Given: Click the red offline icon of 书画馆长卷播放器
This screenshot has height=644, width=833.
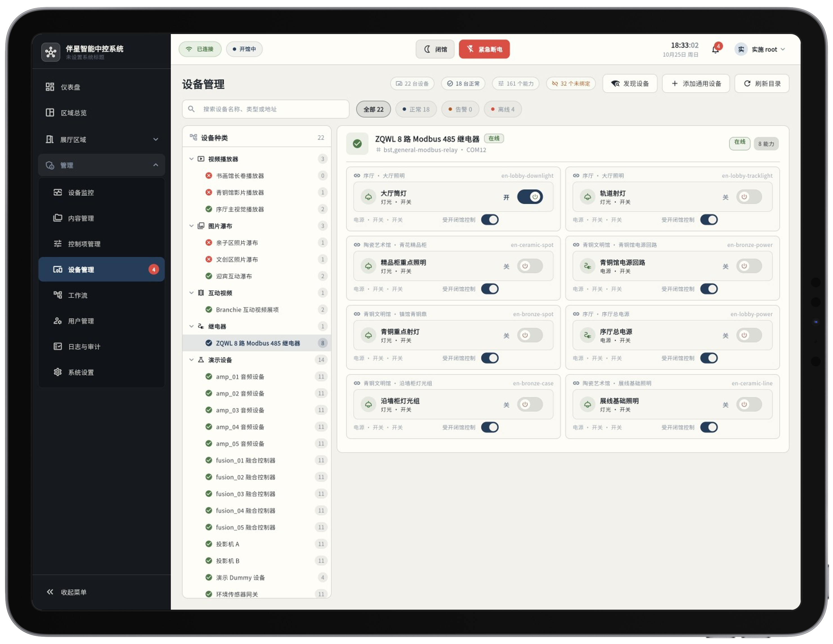Looking at the screenshot, I should point(209,176).
